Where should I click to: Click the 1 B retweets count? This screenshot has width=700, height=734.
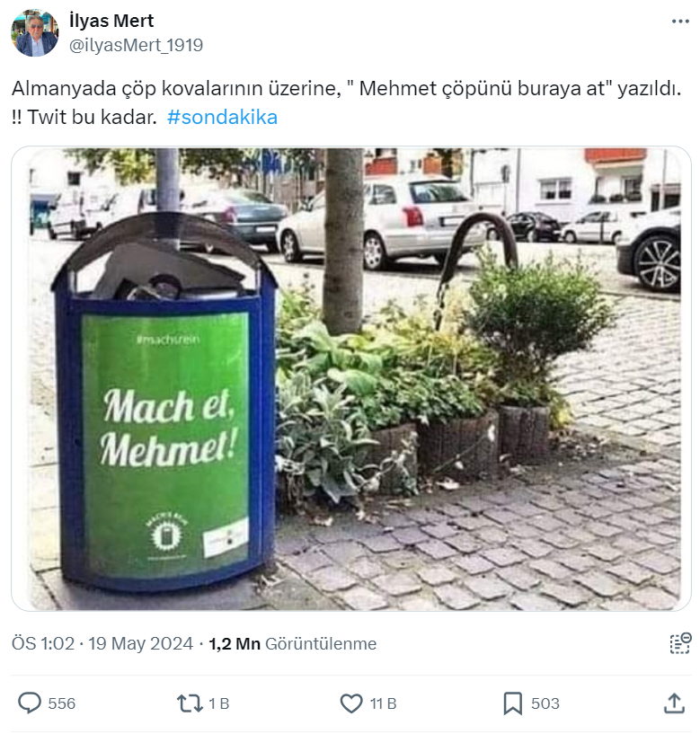[218, 703]
